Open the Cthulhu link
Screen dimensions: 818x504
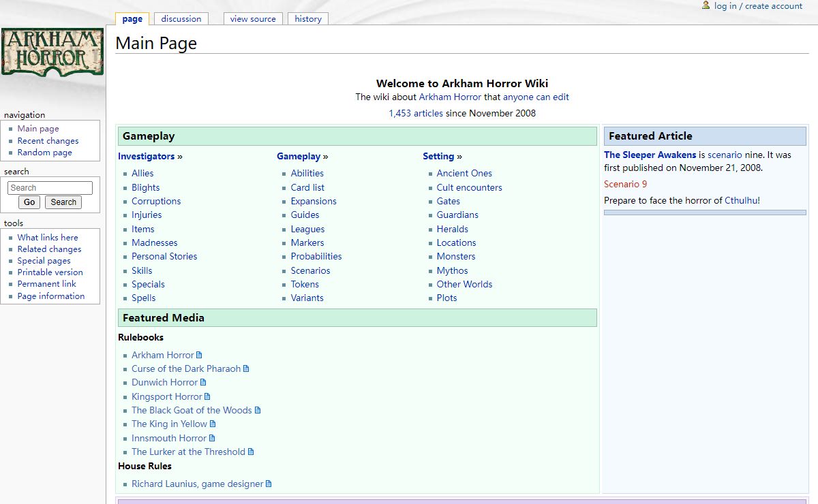click(x=740, y=200)
